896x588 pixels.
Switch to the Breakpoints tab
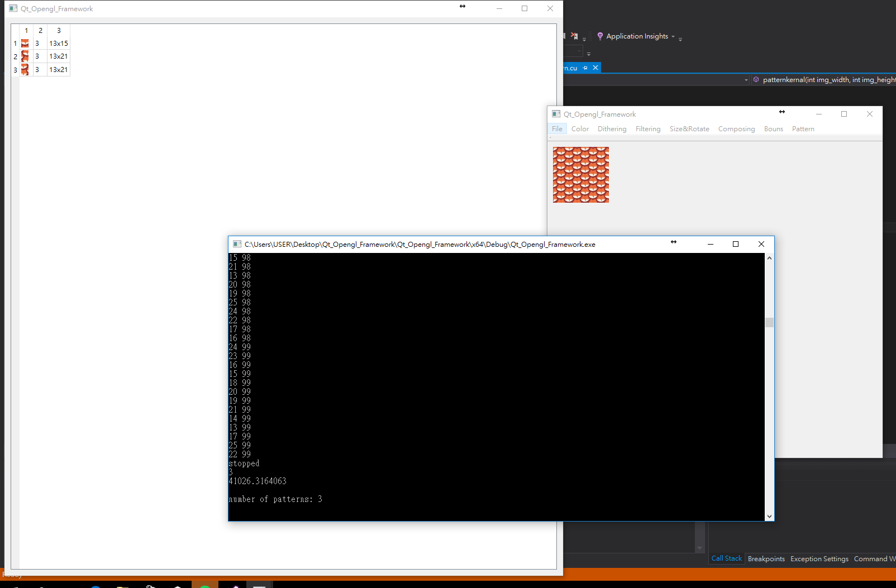pos(766,558)
